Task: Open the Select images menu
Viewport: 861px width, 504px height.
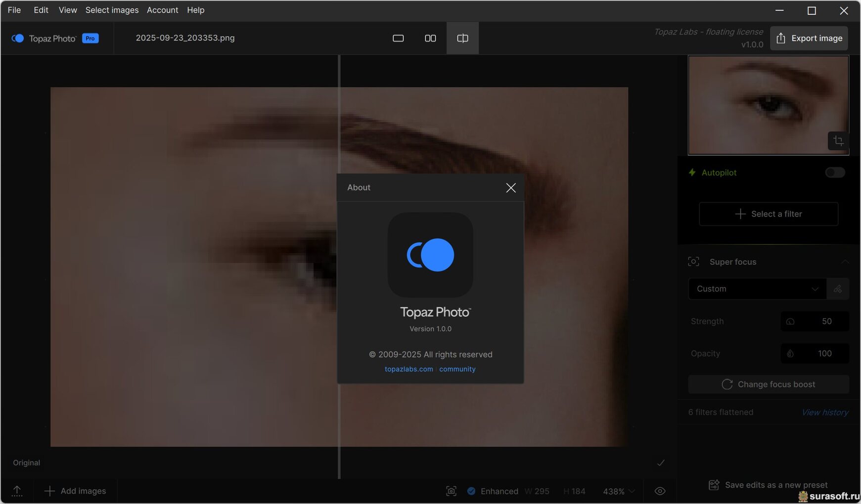Action: pos(112,10)
